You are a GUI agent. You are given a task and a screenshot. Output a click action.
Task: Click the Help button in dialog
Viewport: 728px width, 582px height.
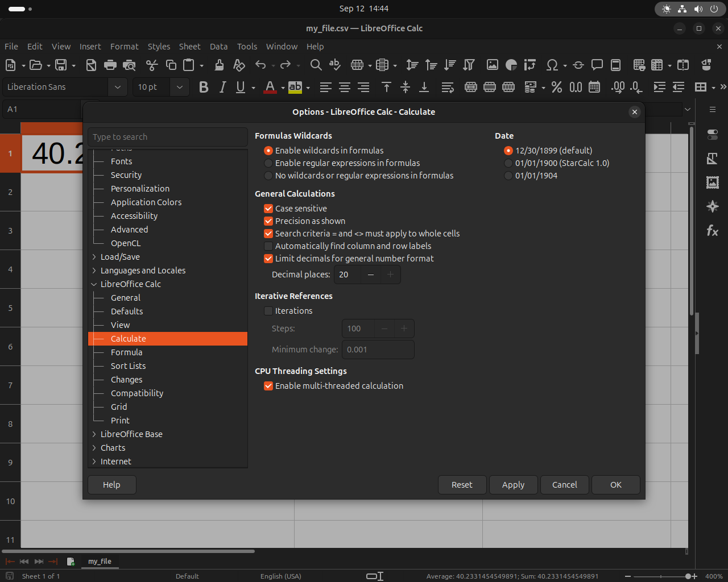pyautogui.click(x=111, y=485)
